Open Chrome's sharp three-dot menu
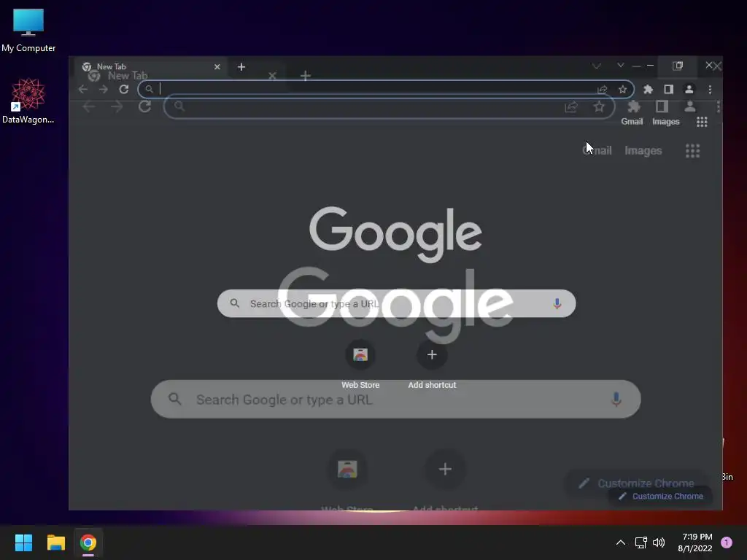This screenshot has width=747, height=560. pos(710,89)
